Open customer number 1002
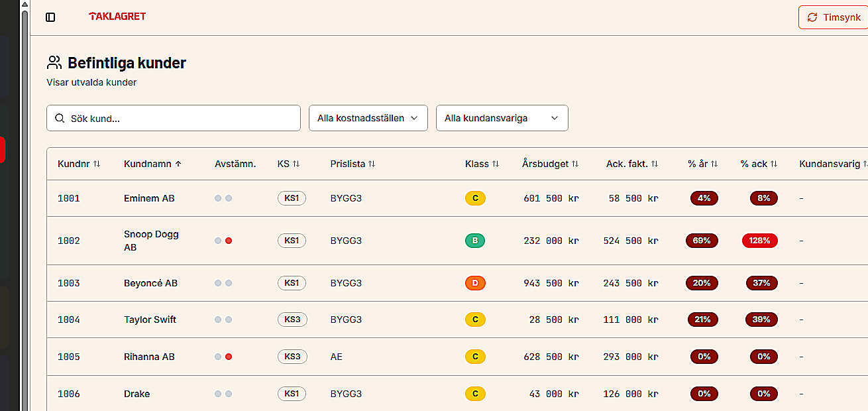Screen dimensions: 868x411 point(69,241)
